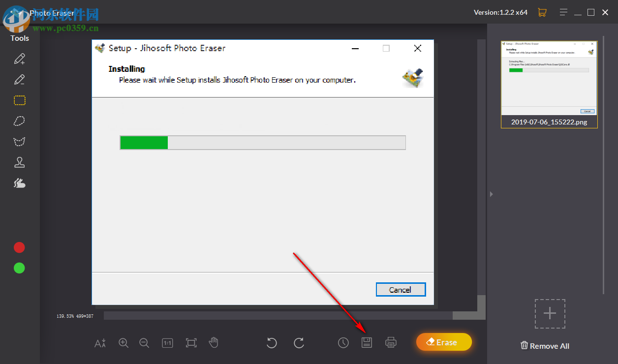This screenshot has width=618, height=364.
Task: Open the shopping cart store icon
Action: 542,12
